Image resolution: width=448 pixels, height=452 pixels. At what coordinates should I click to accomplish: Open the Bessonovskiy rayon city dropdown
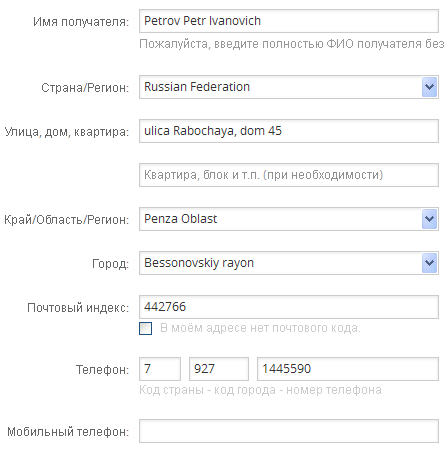[x=289, y=263]
